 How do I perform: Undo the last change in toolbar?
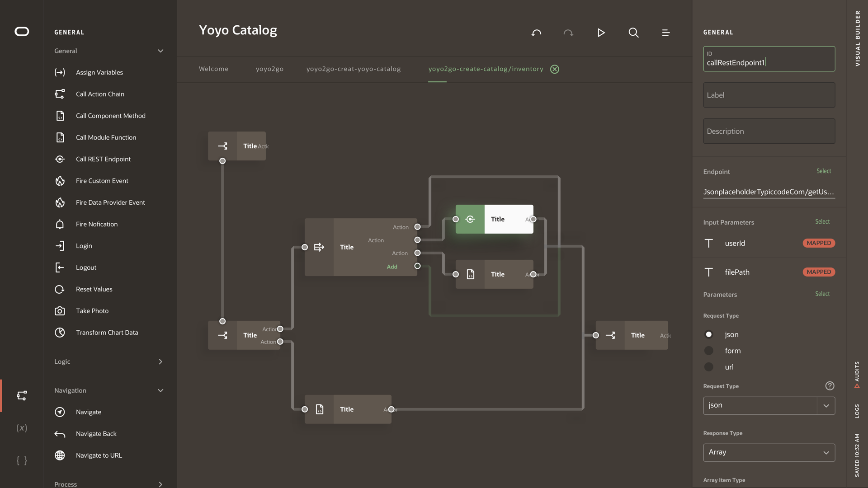point(536,33)
